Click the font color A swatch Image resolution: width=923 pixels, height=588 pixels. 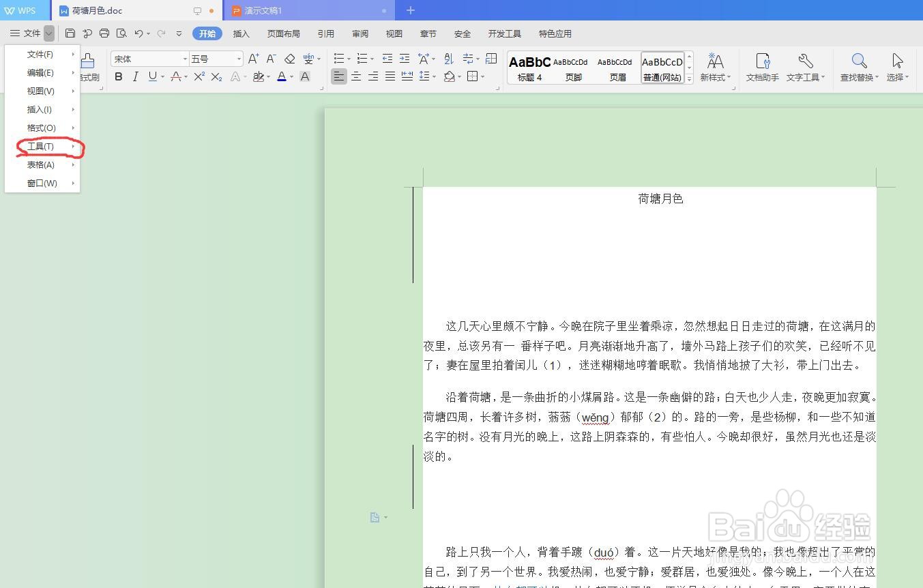281,76
